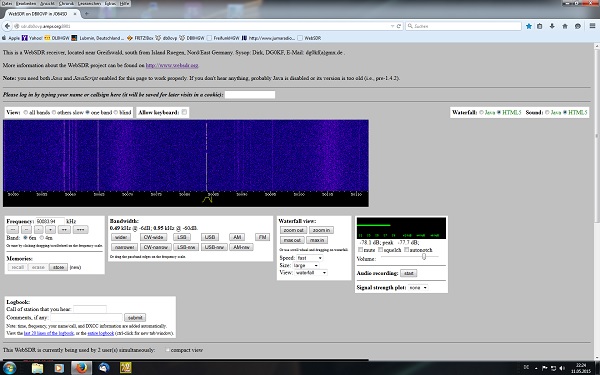Choose the 4m band

click(42, 238)
